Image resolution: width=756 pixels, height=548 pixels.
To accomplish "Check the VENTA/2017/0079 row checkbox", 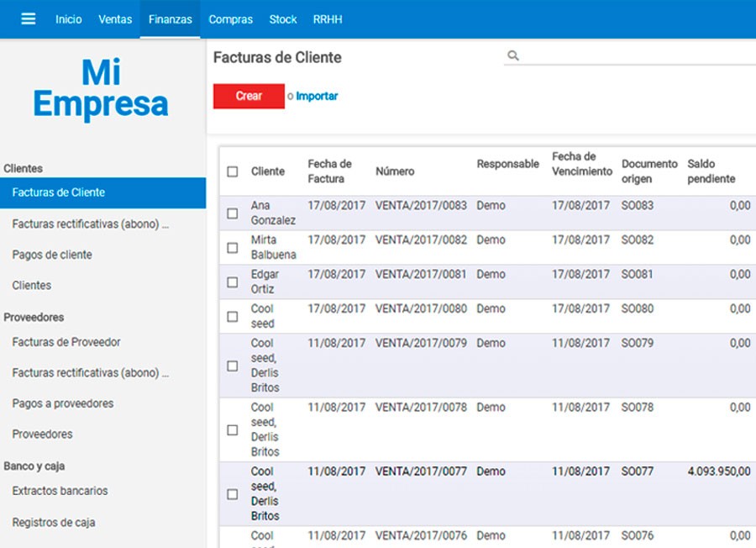I will [233, 366].
